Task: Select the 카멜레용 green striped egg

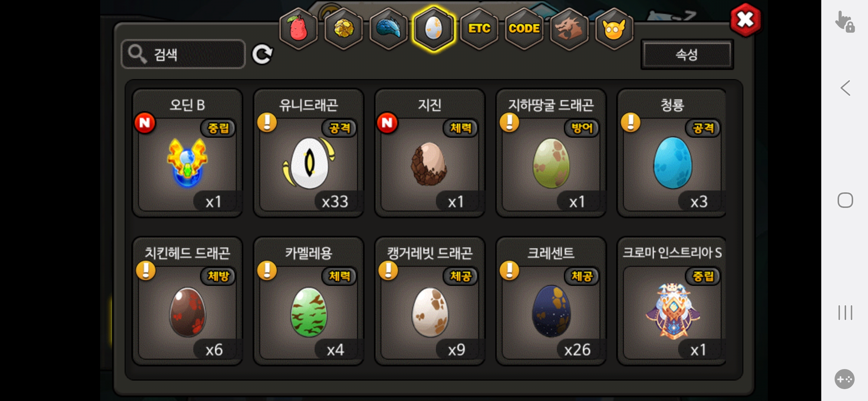Action: pos(309,301)
